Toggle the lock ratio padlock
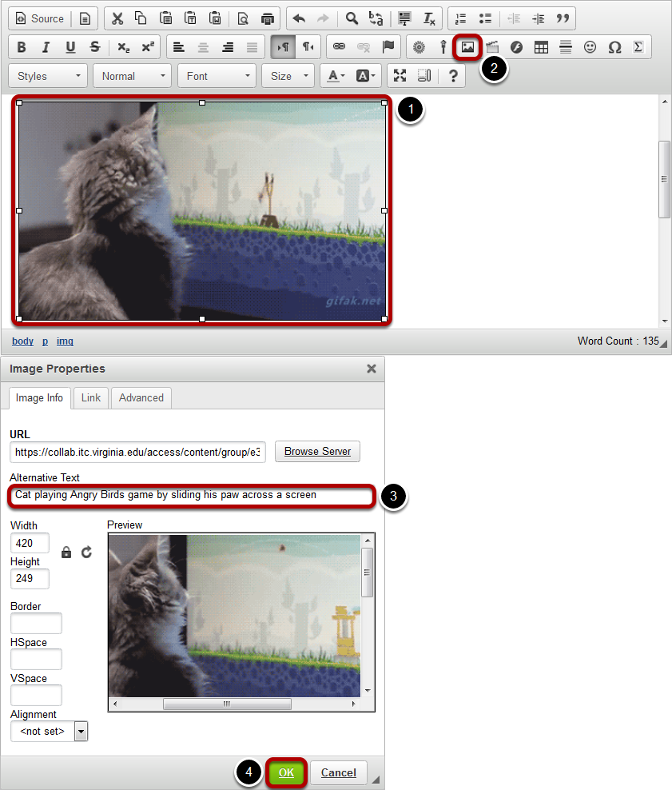Viewport: 672px width, 790px height. [66, 553]
